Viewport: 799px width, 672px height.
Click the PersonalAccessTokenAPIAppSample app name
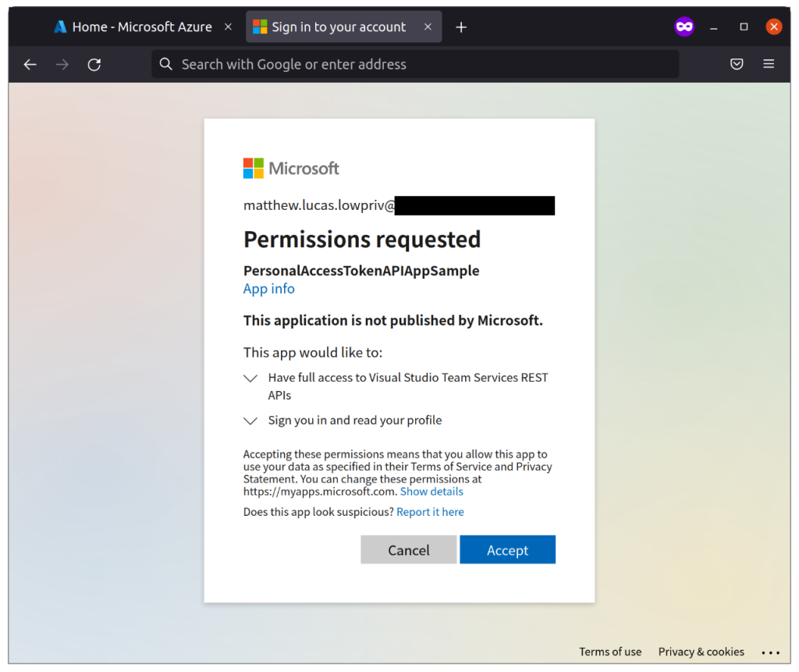361,271
